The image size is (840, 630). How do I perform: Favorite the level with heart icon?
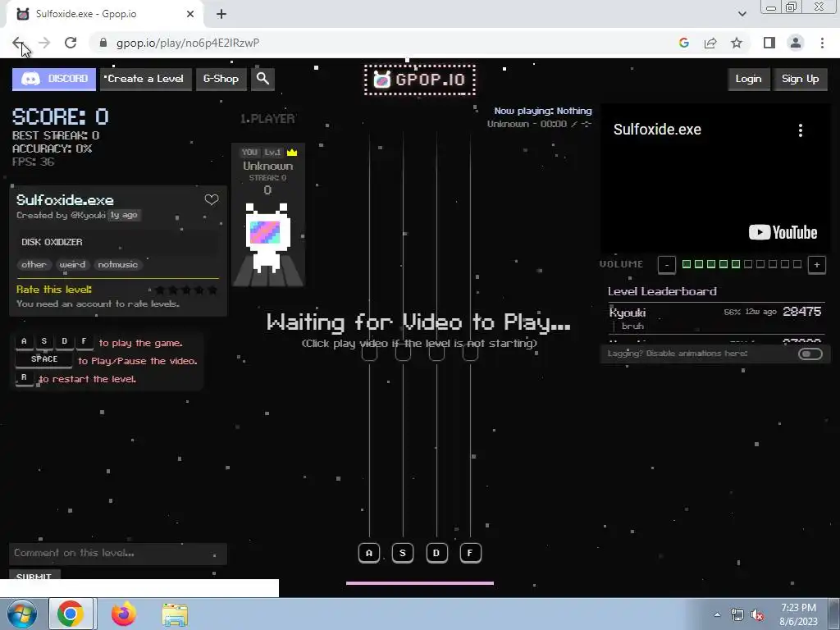(212, 200)
